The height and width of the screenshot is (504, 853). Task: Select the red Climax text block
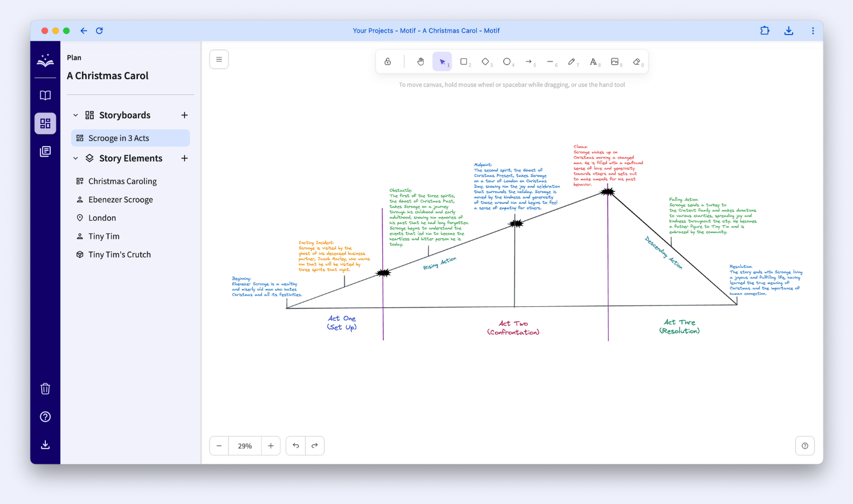click(x=608, y=165)
